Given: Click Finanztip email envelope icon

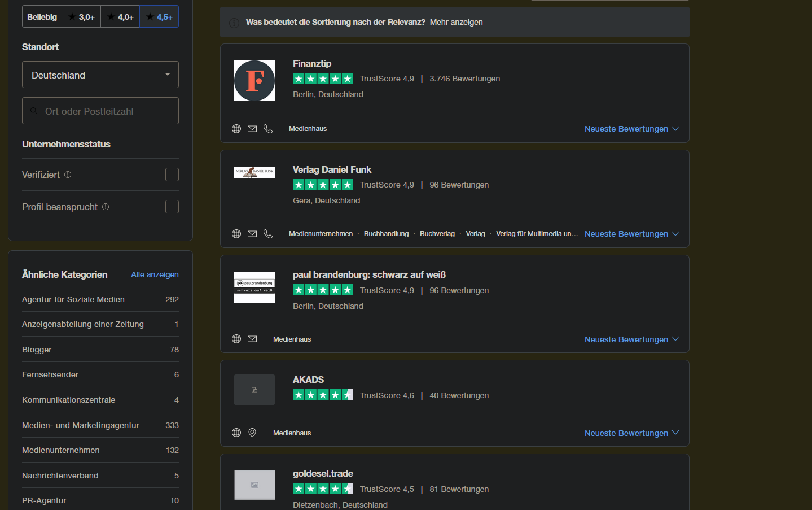Looking at the screenshot, I should (252, 129).
